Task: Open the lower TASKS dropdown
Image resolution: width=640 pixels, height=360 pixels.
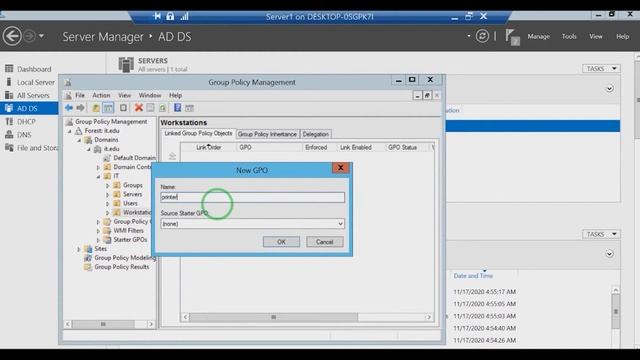Action: coord(601,234)
